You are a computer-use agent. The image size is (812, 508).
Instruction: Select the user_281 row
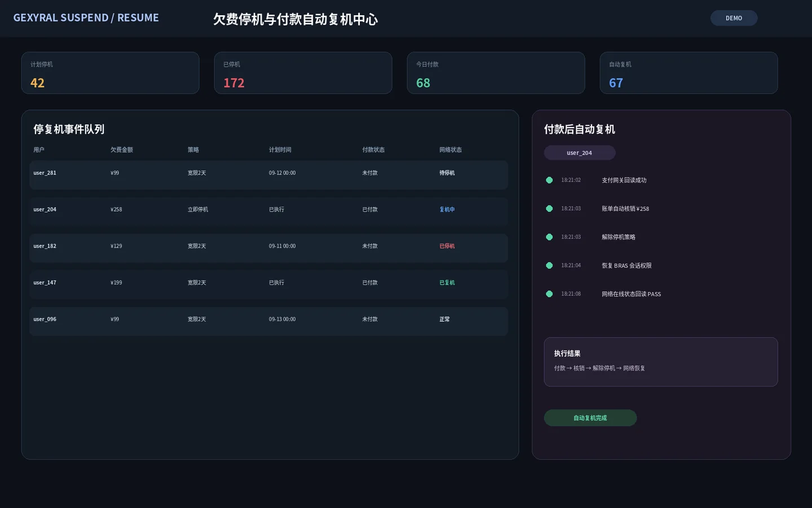click(268, 175)
